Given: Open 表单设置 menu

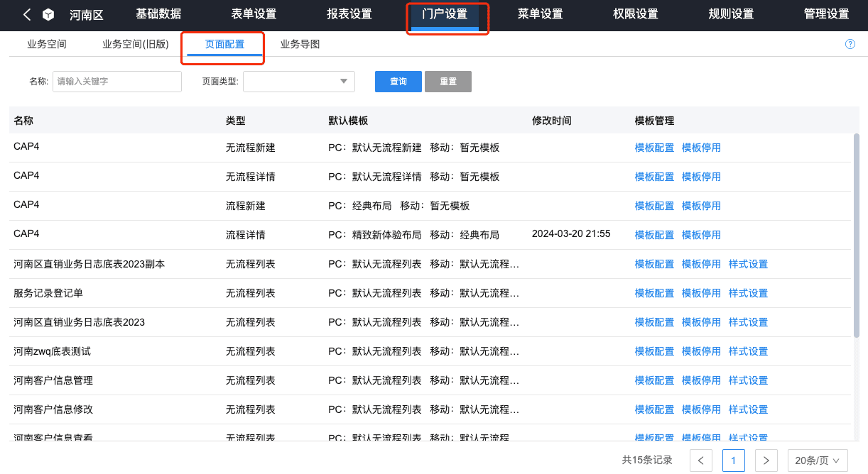Looking at the screenshot, I should point(254,14).
